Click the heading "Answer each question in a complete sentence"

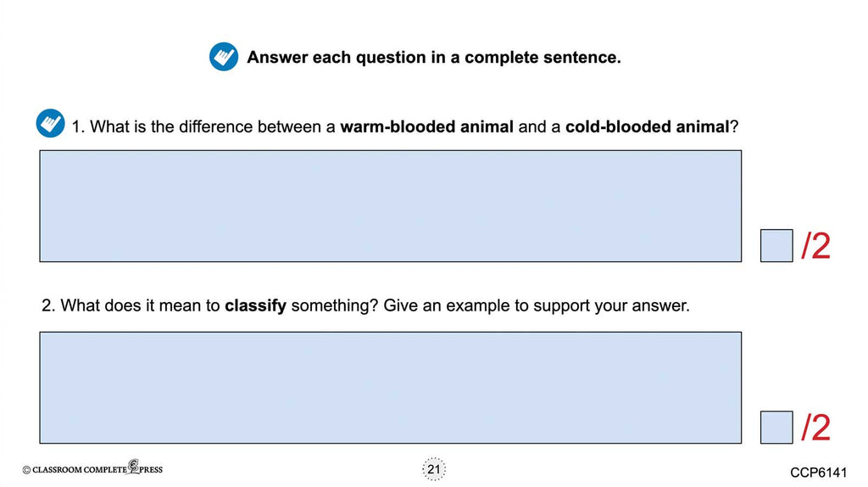tap(434, 58)
